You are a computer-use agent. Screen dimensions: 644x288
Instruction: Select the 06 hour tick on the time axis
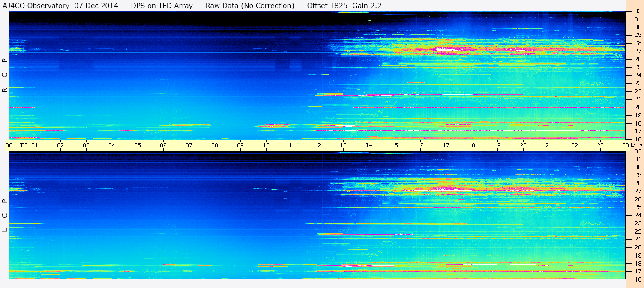163,145
